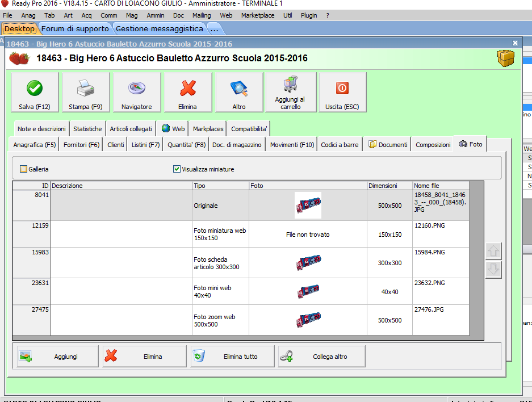
Task: Open Quantita' (F8) tab
Action: tap(186, 145)
